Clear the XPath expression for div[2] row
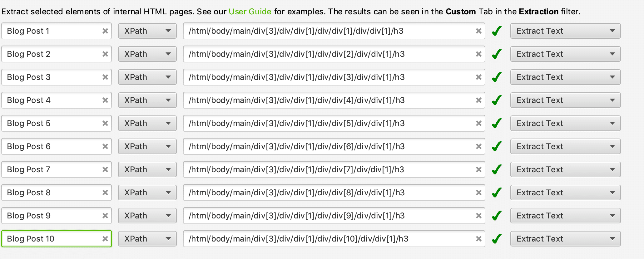The image size is (644, 259). (478, 54)
